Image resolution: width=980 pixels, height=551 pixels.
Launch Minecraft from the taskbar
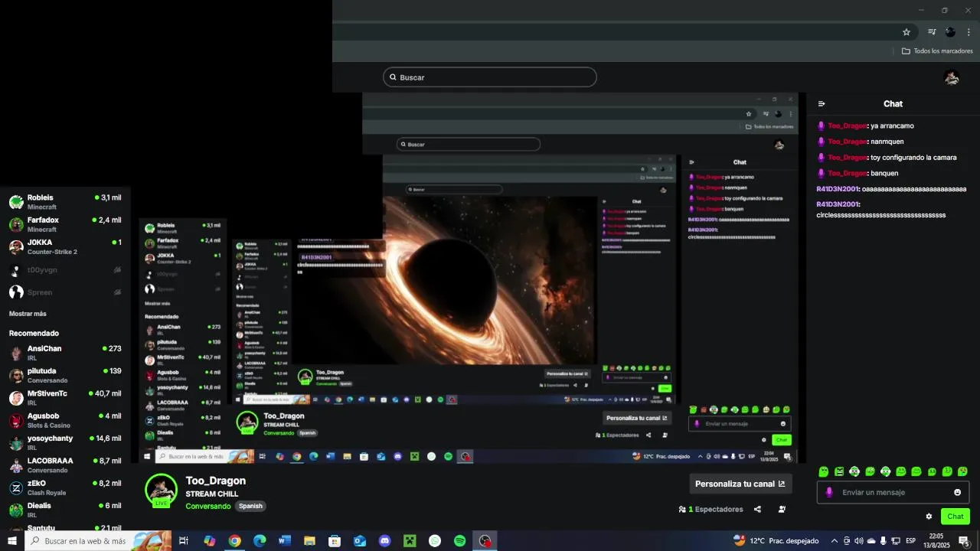(x=410, y=541)
